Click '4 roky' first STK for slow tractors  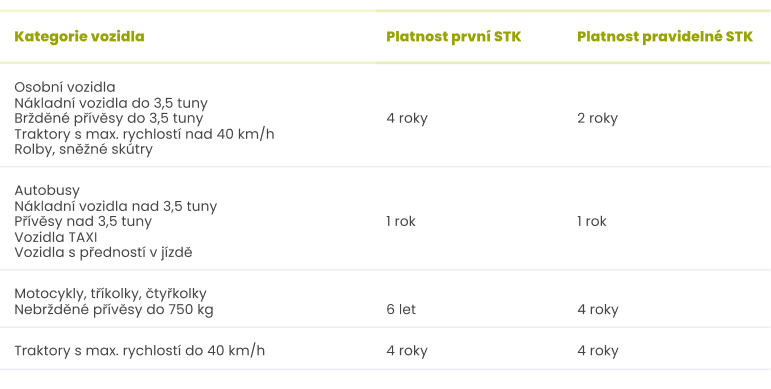pos(407,351)
